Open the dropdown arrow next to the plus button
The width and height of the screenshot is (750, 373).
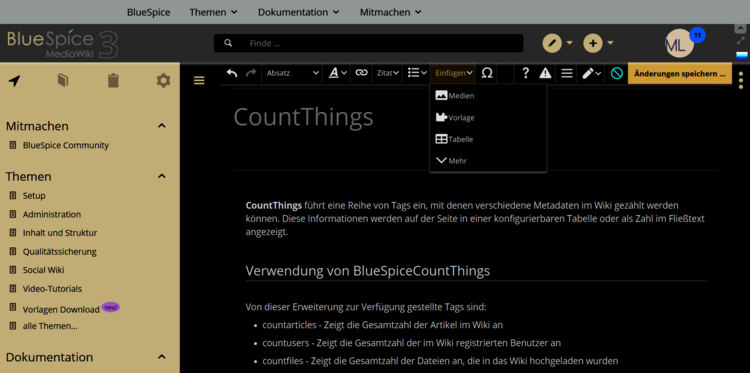(610, 44)
